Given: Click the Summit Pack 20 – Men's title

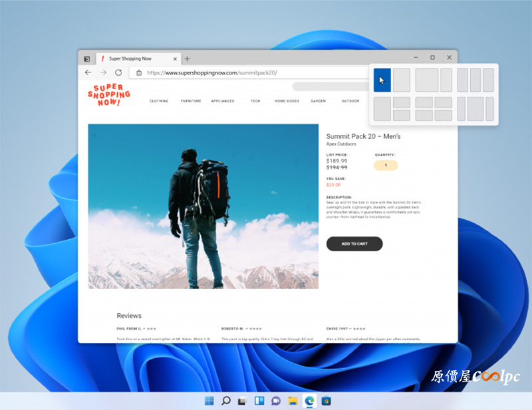Looking at the screenshot, I should click(x=363, y=136).
